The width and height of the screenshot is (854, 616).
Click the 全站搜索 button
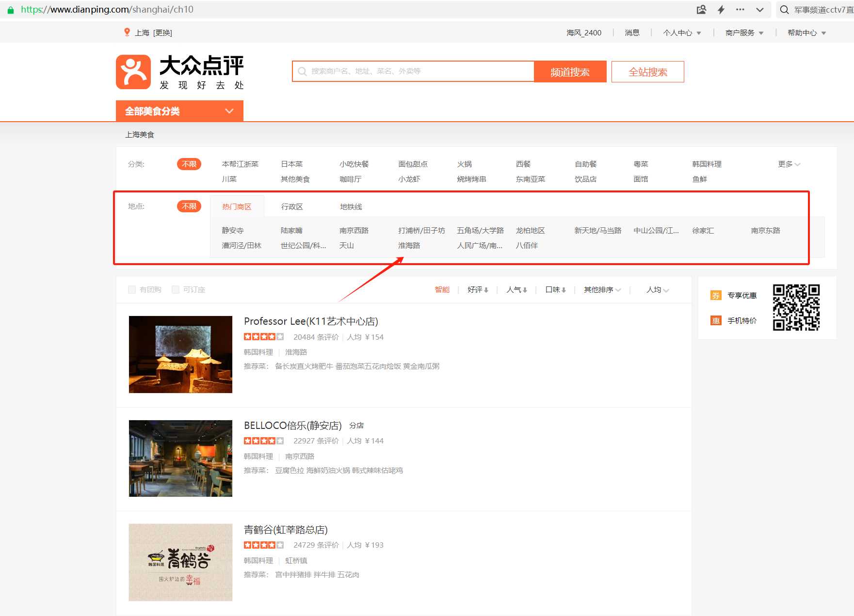click(647, 72)
